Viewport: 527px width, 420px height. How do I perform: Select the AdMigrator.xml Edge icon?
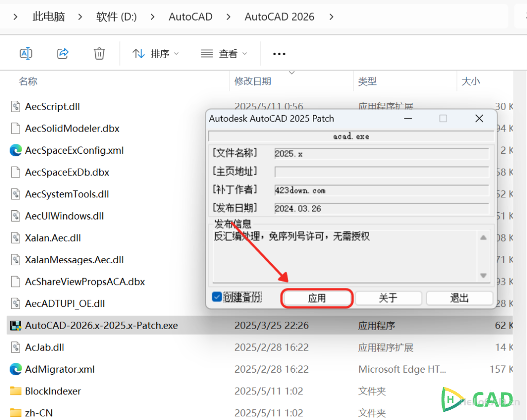[15, 369]
